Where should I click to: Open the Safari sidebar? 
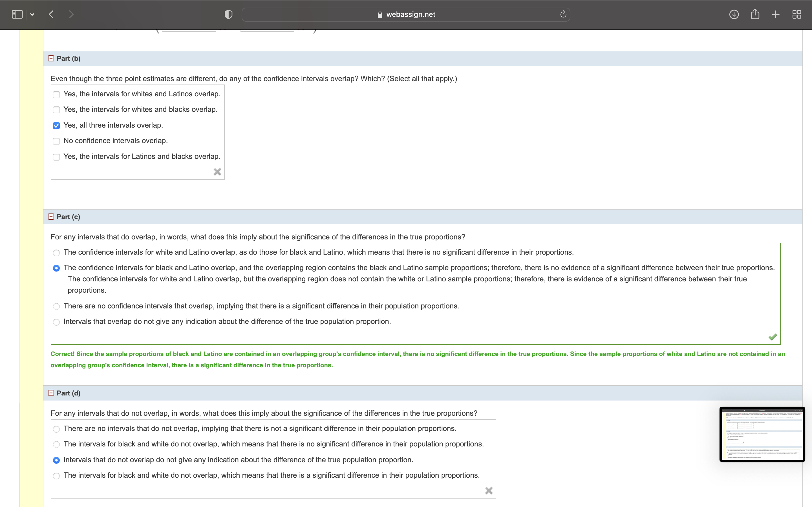pyautogui.click(x=17, y=14)
